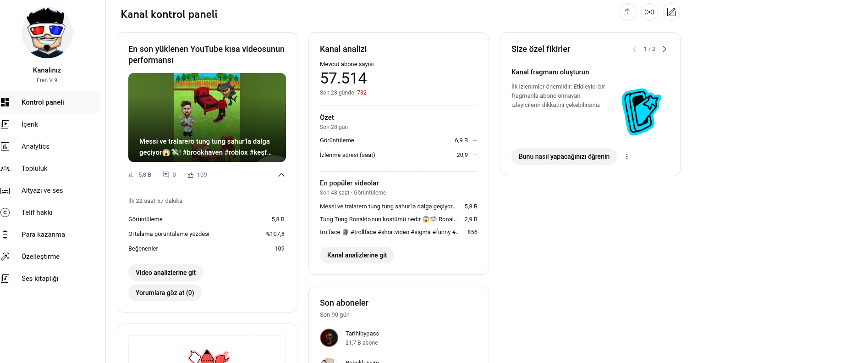Start a live stream via the broadcast icon
Viewport: 868px width, 363px height.
point(649,12)
